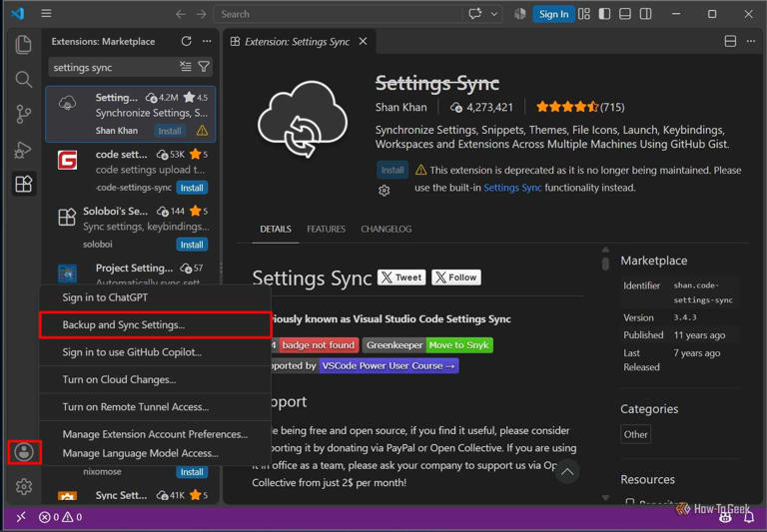The height and width of the screenshot is (532, 767).
Task: Open the Run and Debug view
Action: pos(24,149)
